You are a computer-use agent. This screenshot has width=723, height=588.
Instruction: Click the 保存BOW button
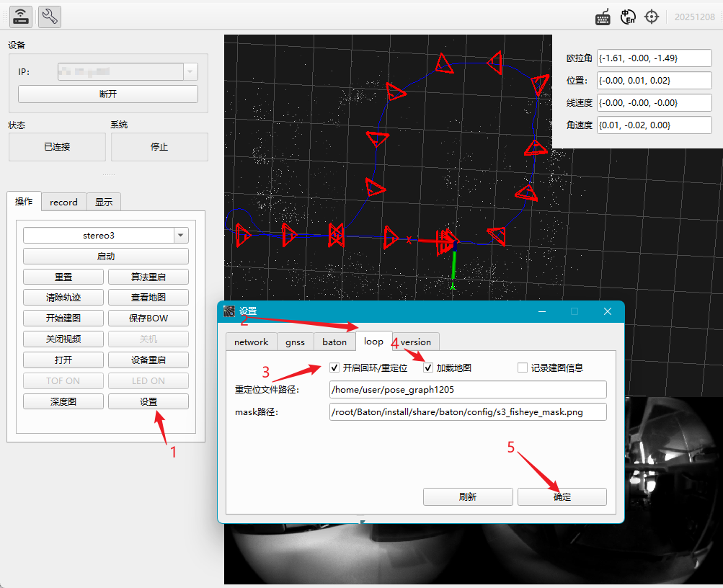click(x=148, y=318)
